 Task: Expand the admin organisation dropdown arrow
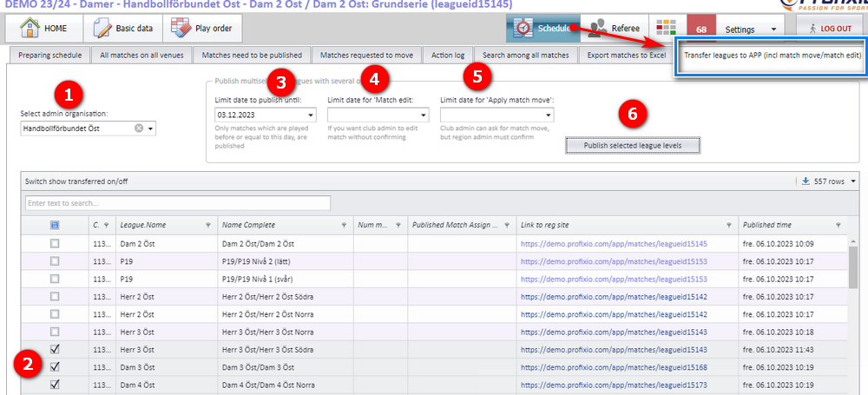coord(150,129)
